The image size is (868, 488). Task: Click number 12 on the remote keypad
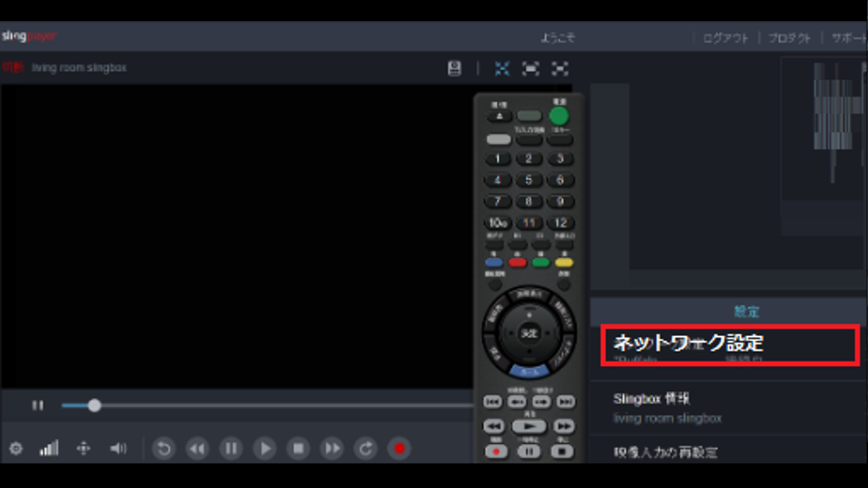point(560,223)
